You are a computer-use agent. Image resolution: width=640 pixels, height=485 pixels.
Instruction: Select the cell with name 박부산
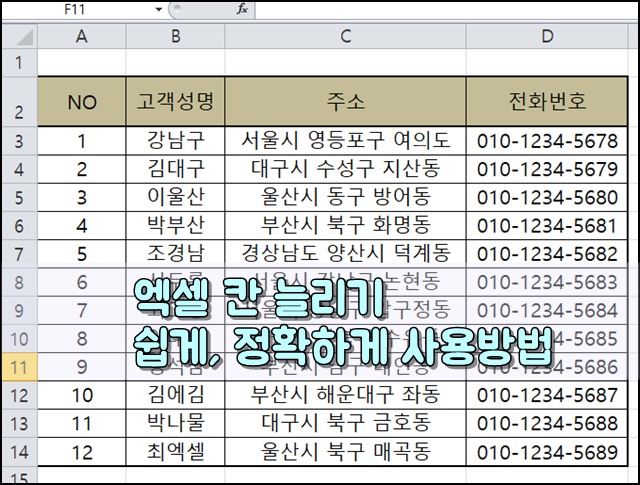pos(176,226)
